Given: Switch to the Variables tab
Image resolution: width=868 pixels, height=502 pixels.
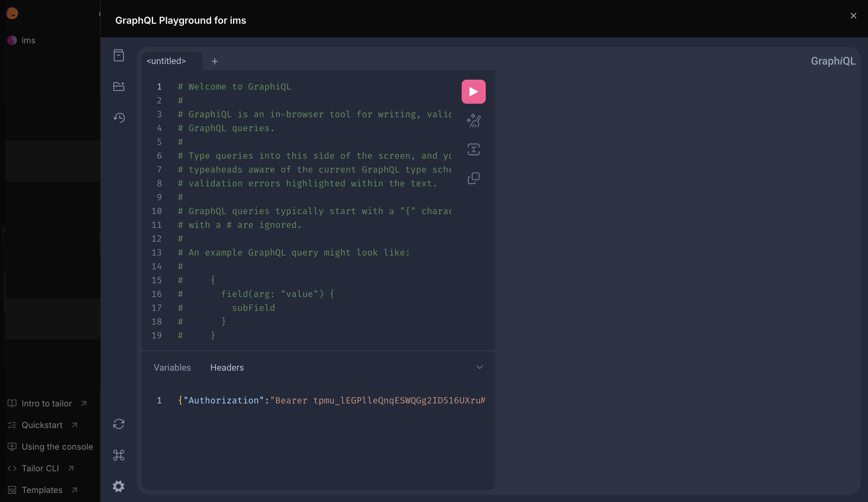Looking at the screenshot, I should pyautogui.click(x=172, y=367).
